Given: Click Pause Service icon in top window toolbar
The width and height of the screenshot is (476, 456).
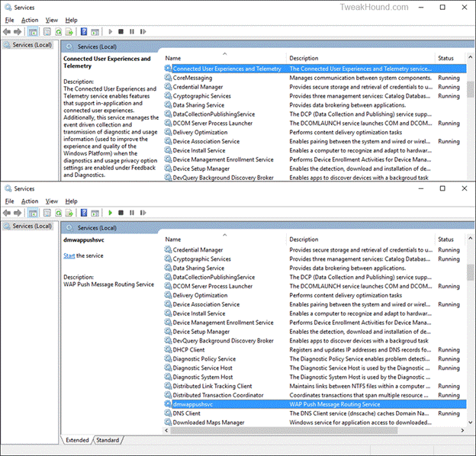Looking at the screenshot, I should [132, 31].
